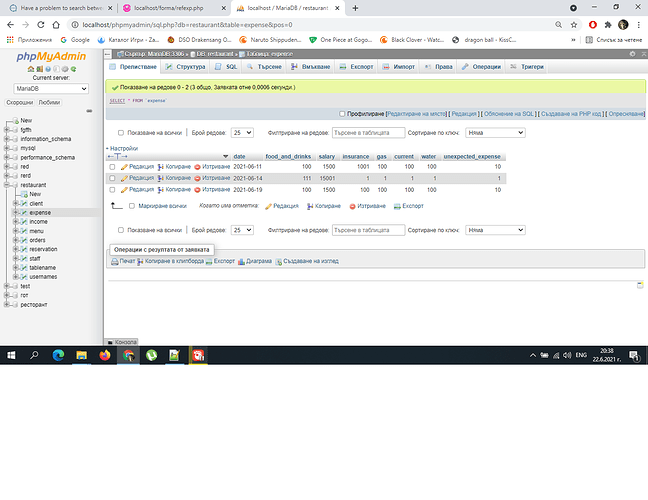Open the Windows Start menu

coord(11,355)
